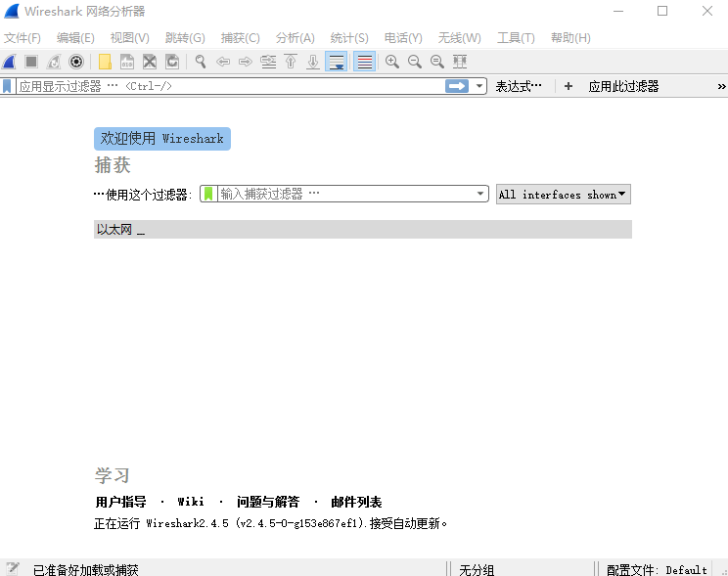
Task: Expand hidden toolbar items chevron
Action: (721, 86)
